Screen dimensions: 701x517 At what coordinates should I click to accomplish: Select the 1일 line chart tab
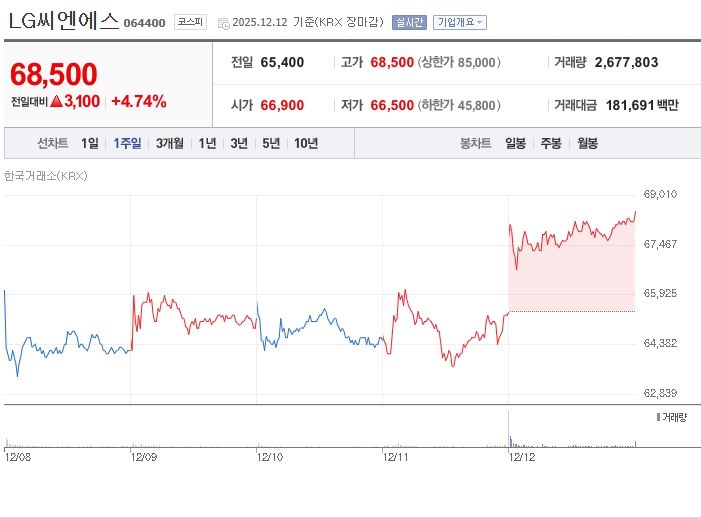[x=90, y=143]
